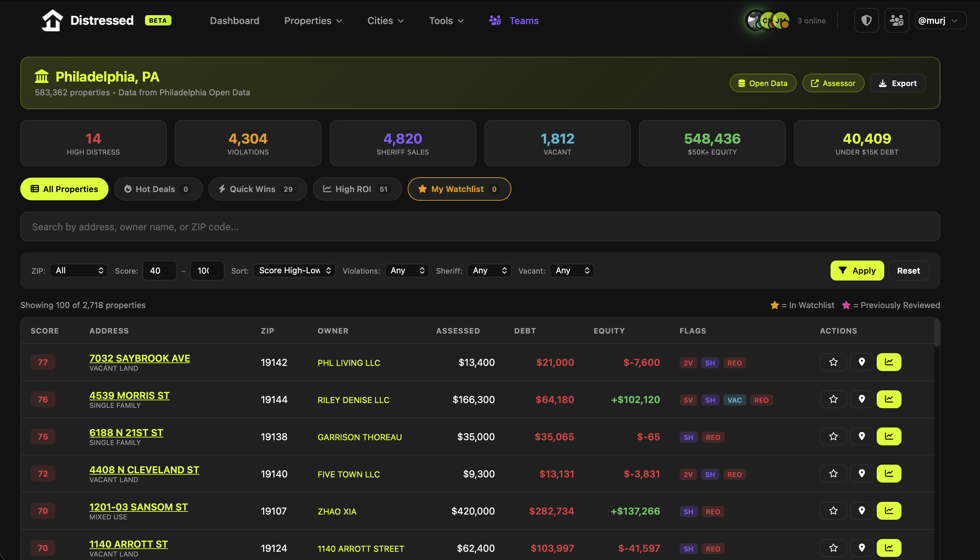
Task: Click the map pin icon for 7032 Saybrook Ave
Action: [862, 362]
